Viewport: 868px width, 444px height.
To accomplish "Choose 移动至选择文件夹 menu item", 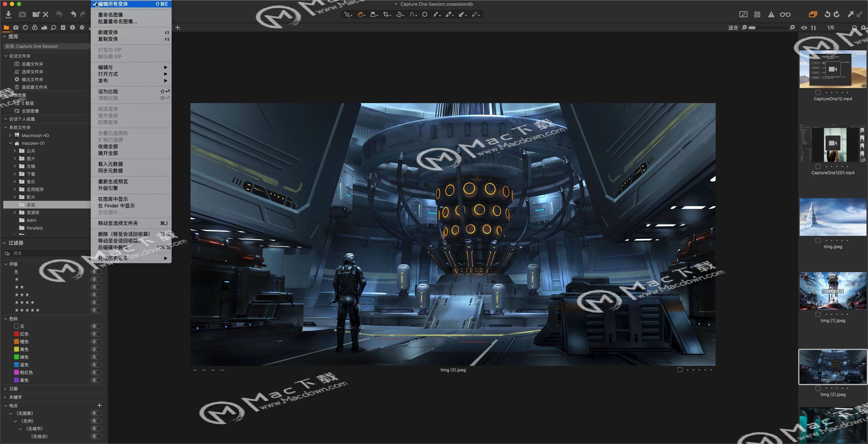I will (131, 223).
